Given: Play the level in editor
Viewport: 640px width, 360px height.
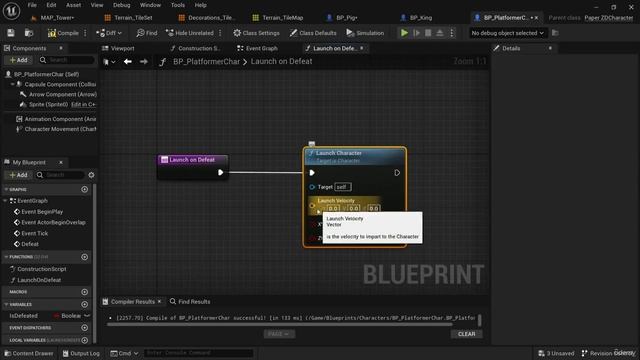Looking at the screenshot, I should click(x=404, y=33).
